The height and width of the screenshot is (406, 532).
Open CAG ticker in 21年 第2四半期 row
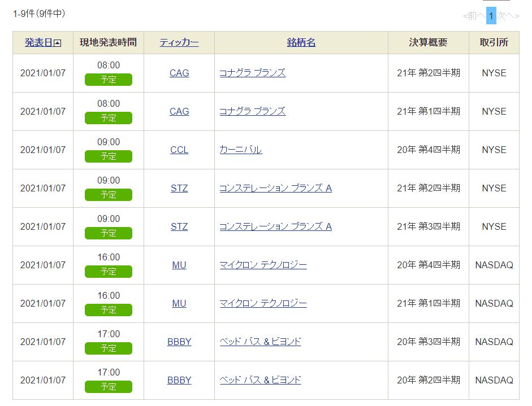click(x=179, y=73)
